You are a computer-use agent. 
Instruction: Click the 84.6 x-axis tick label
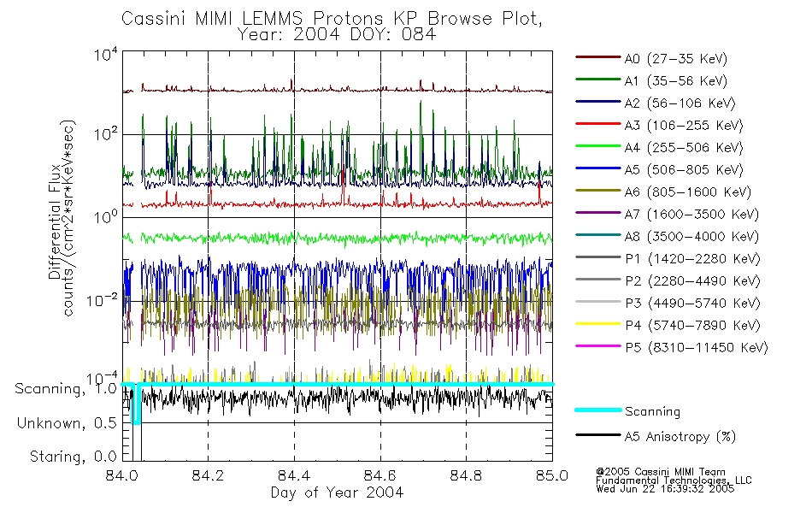(x=380, y=475)
